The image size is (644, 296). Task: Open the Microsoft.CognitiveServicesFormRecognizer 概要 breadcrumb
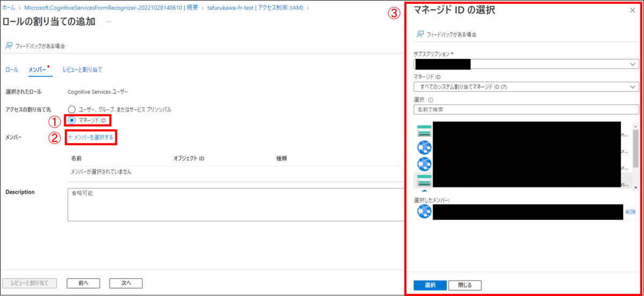[x=111, y=8]
